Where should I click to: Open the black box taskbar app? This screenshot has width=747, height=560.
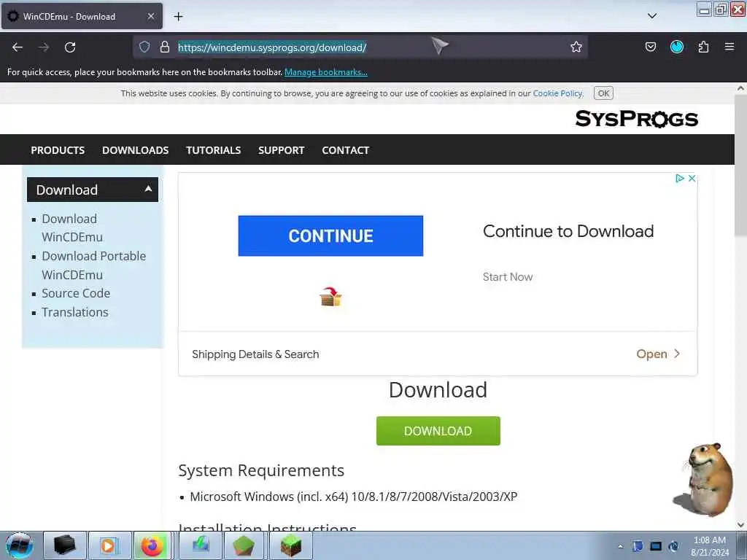tap(65, 545)
